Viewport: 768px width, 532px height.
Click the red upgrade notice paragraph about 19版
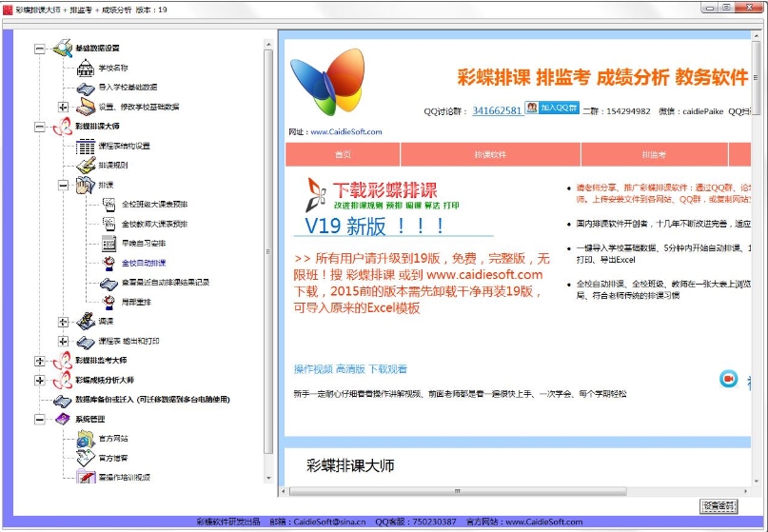click(x=422, y=284)
